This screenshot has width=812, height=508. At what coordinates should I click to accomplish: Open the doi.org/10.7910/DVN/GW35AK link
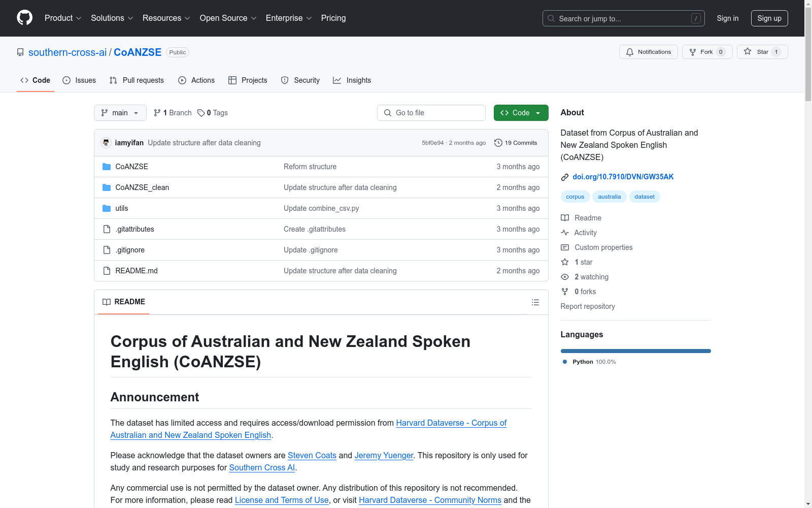tap(623, 177)
